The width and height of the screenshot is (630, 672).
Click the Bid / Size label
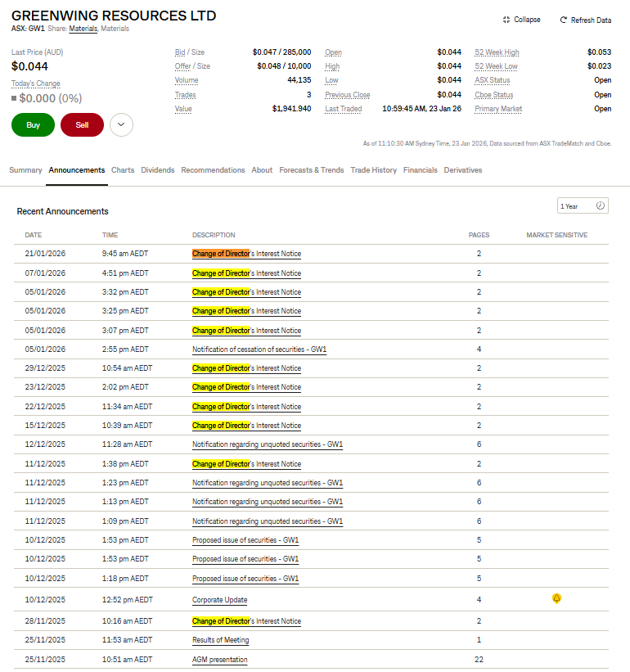[190, 52]
